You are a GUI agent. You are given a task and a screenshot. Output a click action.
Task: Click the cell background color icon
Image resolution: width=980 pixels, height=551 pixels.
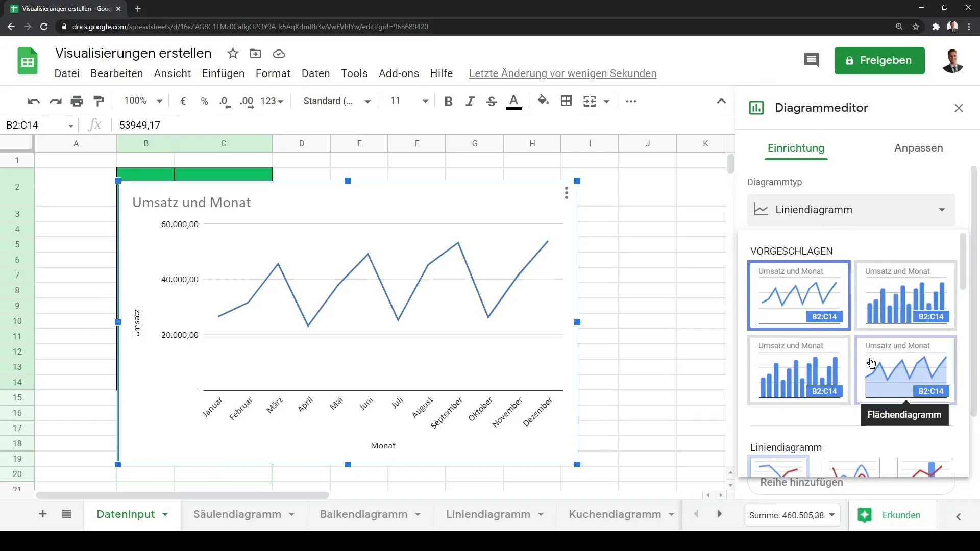(x=543, y=101)
